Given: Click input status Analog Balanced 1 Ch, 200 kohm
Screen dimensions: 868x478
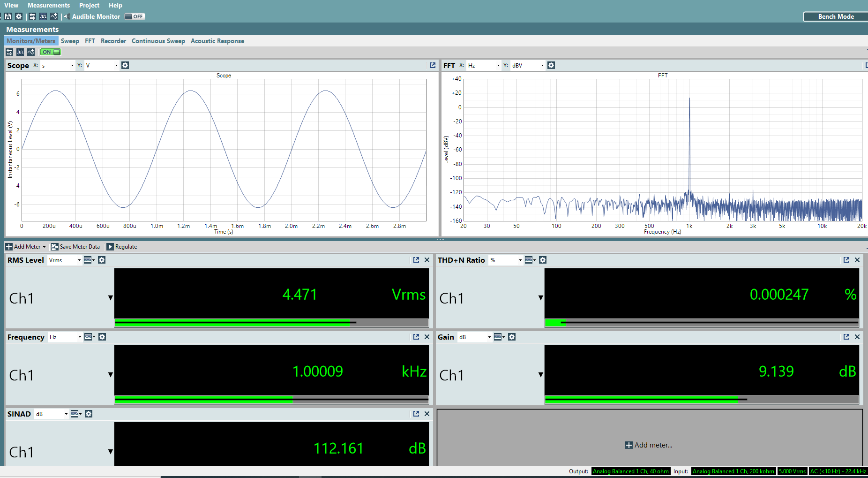Looking at the screenshot, I should click(733, 471).
